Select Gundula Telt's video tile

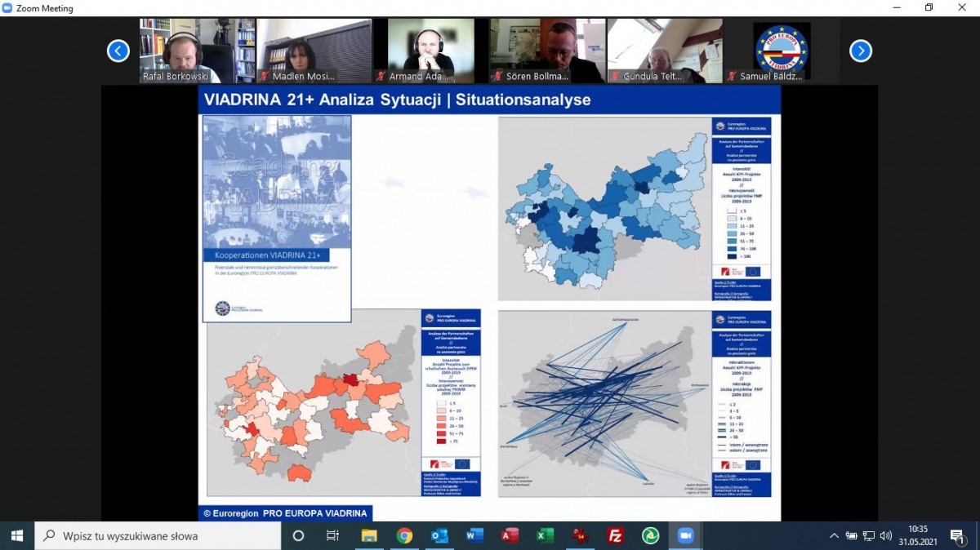pos(665,51)
